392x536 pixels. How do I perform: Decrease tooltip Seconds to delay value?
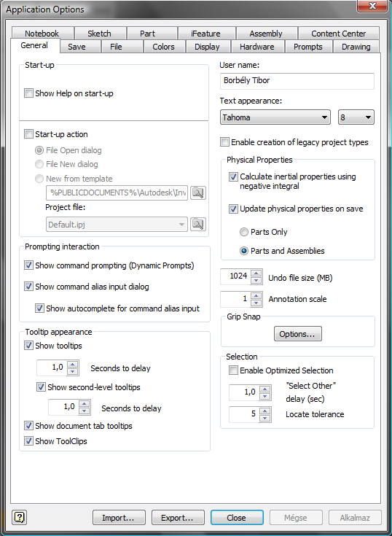(x=73, y=372)
